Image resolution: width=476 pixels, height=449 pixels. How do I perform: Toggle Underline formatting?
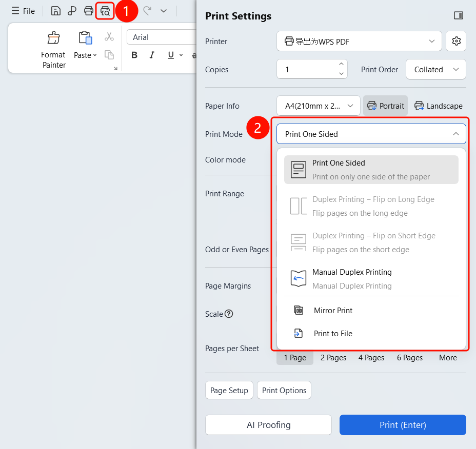(171, 55)
